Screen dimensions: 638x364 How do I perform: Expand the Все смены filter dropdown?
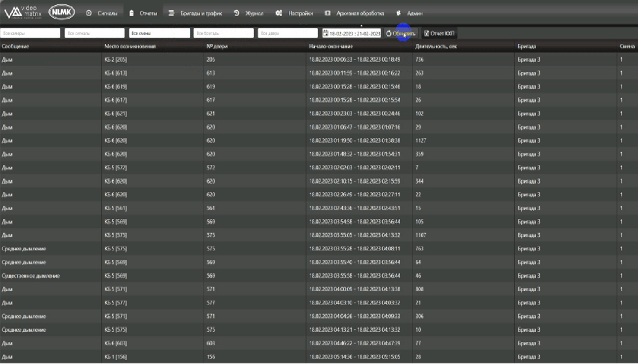coord(159,33)
